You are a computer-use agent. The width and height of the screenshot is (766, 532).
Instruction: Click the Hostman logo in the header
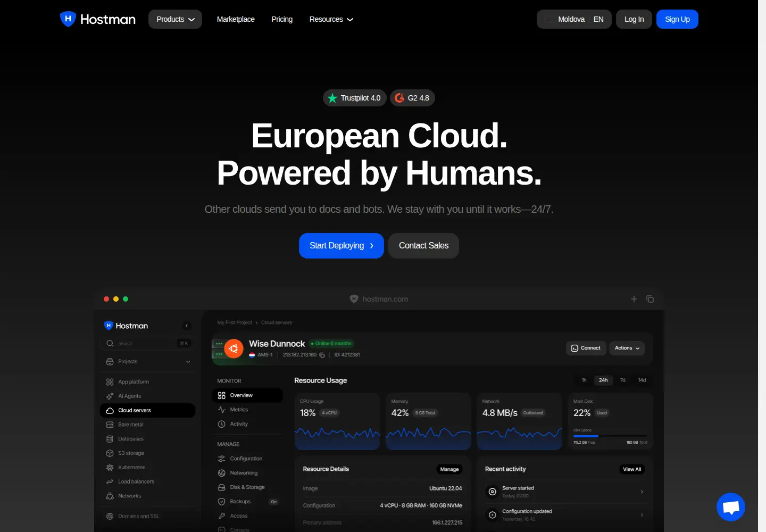pos(98,19)
